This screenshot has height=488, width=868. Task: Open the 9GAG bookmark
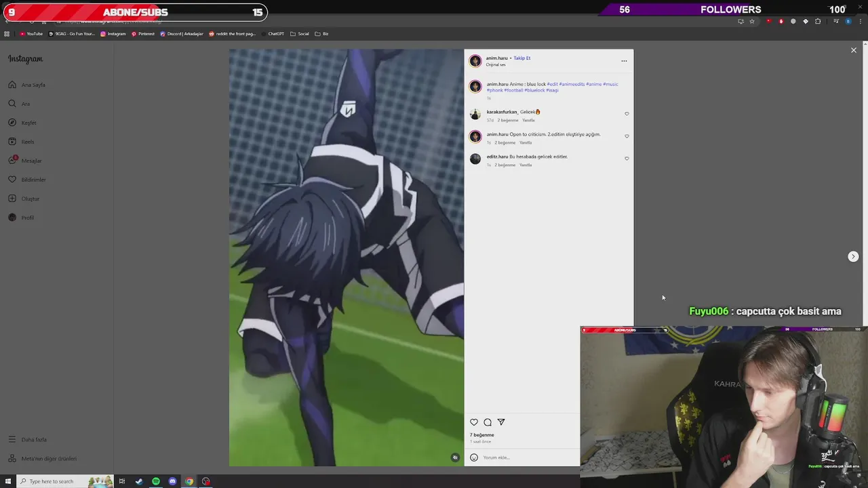click(x=72, y=34)
